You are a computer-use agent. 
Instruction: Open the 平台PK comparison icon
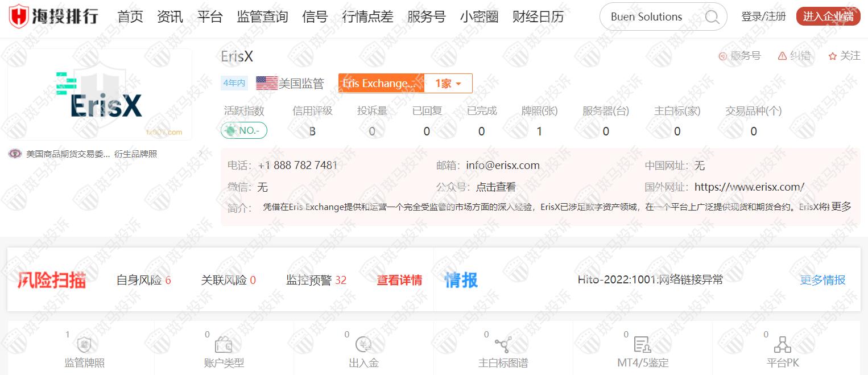pyautogui.click(x=783, y=345)
